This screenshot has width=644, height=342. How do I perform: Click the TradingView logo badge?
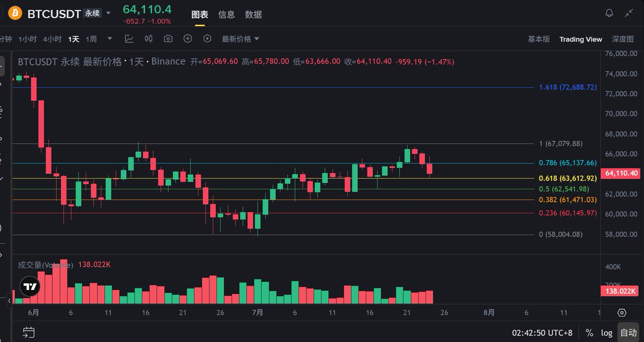tap(30, 287)
